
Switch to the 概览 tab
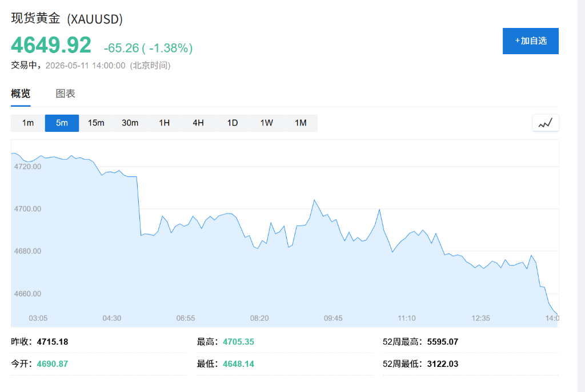click(x=21, y=94)
